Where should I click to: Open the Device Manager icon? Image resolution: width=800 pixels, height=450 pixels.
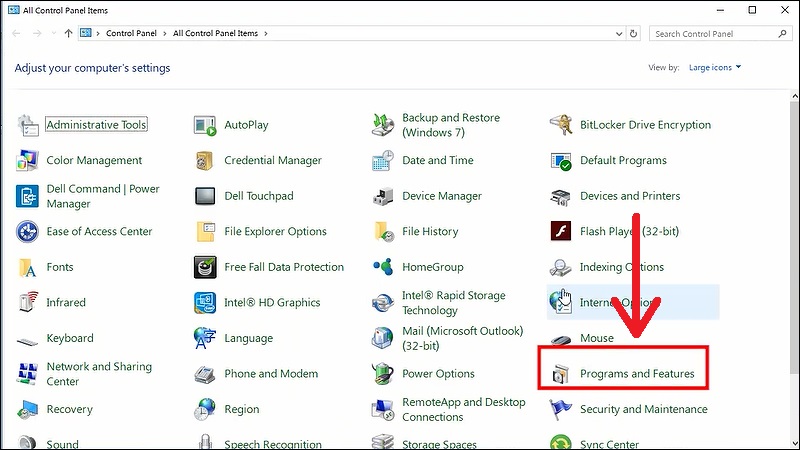pyautogui.click(x=383, y=196)
